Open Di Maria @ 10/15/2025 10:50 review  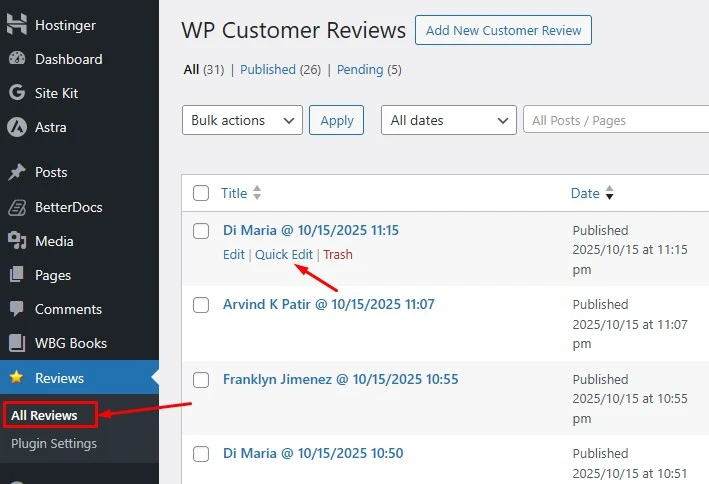point(313,453)
